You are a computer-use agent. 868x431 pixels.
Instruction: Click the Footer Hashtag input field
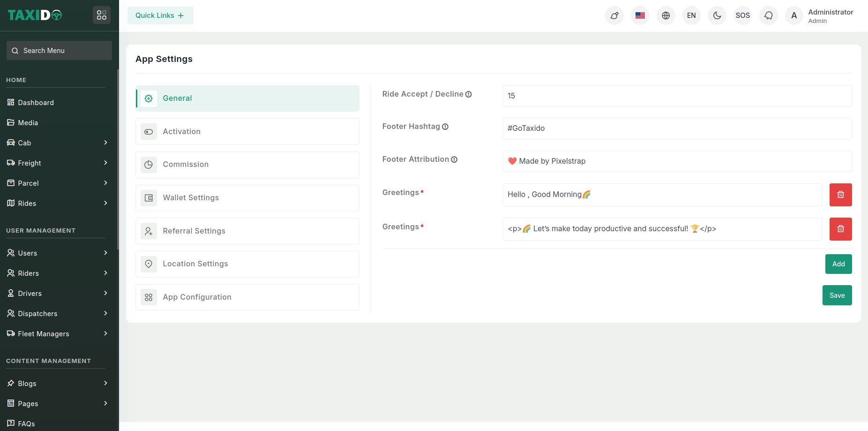tap(676, 129)
